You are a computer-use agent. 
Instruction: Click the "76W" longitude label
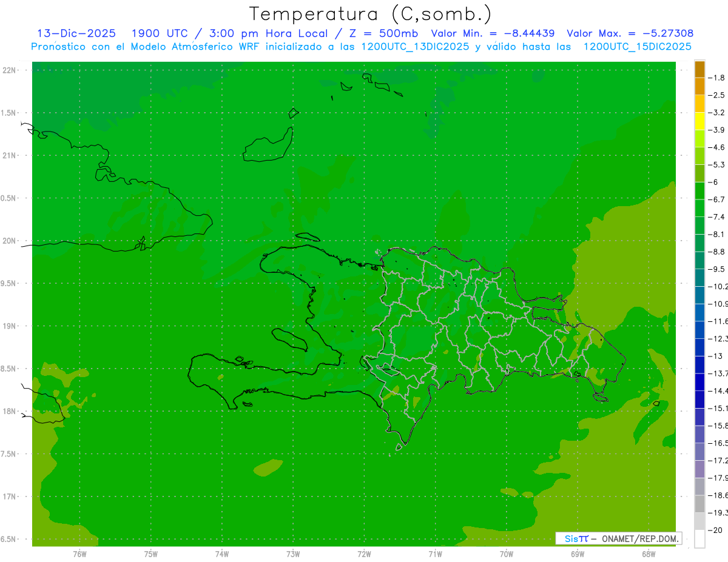[79, 554]
